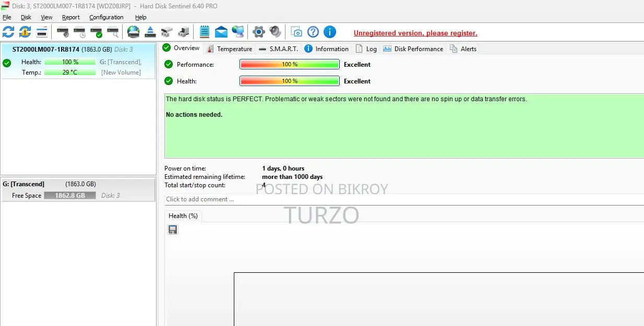Click the globe with monitor network icon
This screenshot has width=644, height=326.
[x=238, y=32]
